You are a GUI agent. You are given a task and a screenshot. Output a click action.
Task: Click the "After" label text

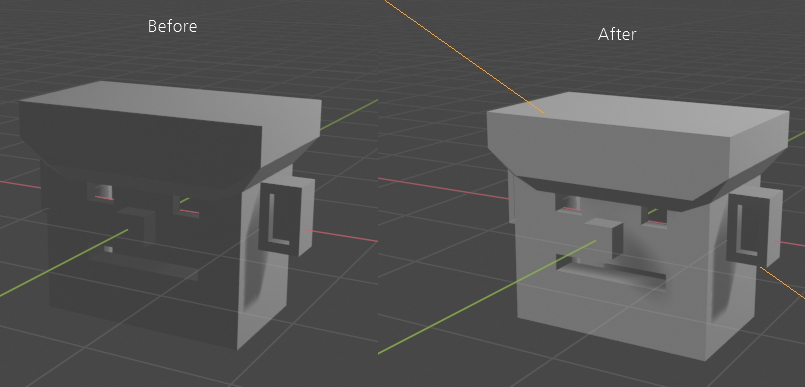pos(617,34)
